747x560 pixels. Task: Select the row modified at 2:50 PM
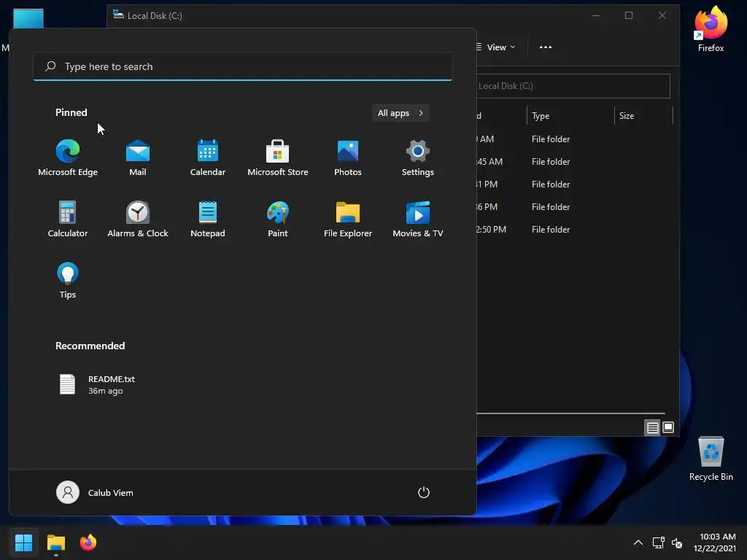[x=574, y=230]
